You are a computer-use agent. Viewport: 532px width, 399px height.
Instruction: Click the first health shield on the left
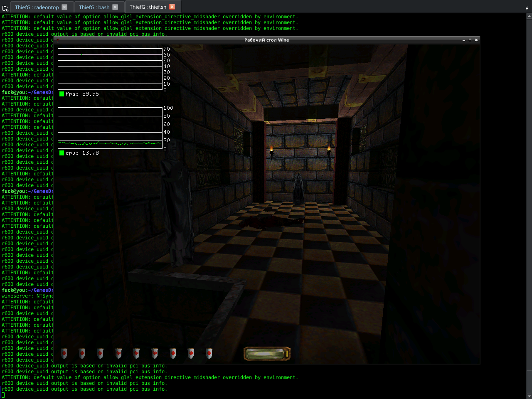coord(64,353)
